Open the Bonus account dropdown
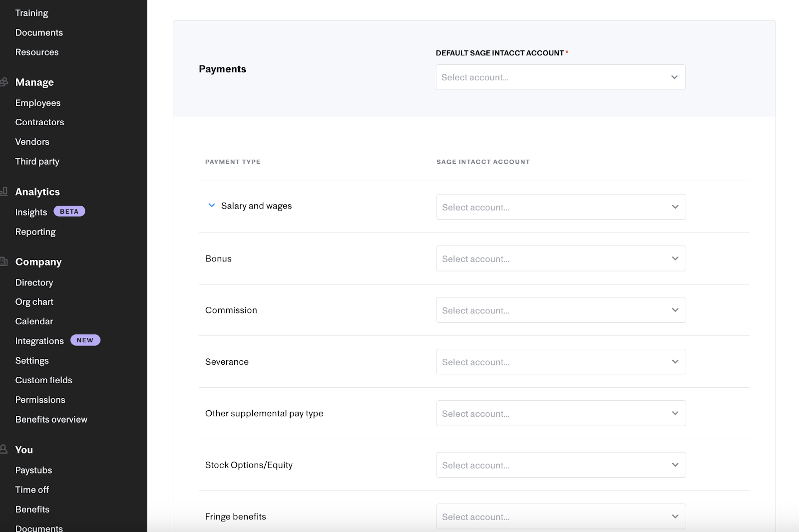 pos(561,259)
